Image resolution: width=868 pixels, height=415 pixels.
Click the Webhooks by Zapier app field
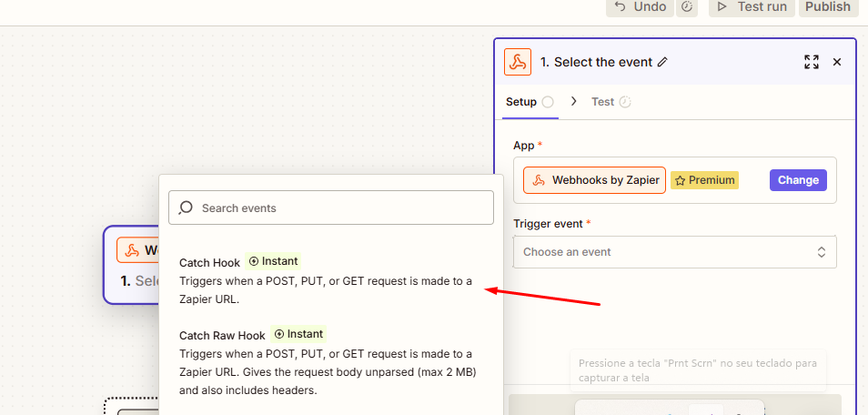point(594,180)
